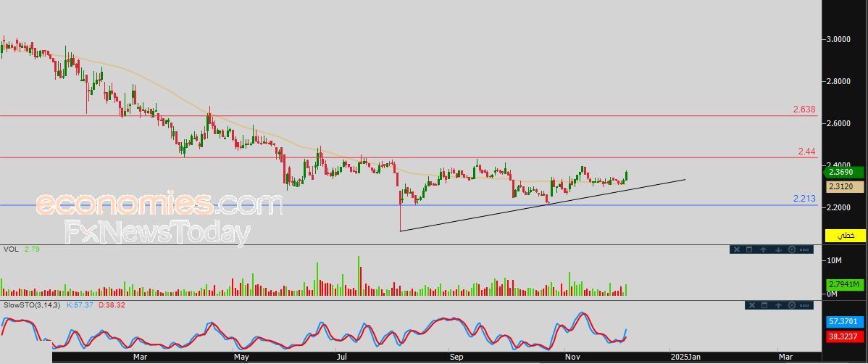Click the K:57.37 readout
The image size is (868, 364).
click(79, 305)
